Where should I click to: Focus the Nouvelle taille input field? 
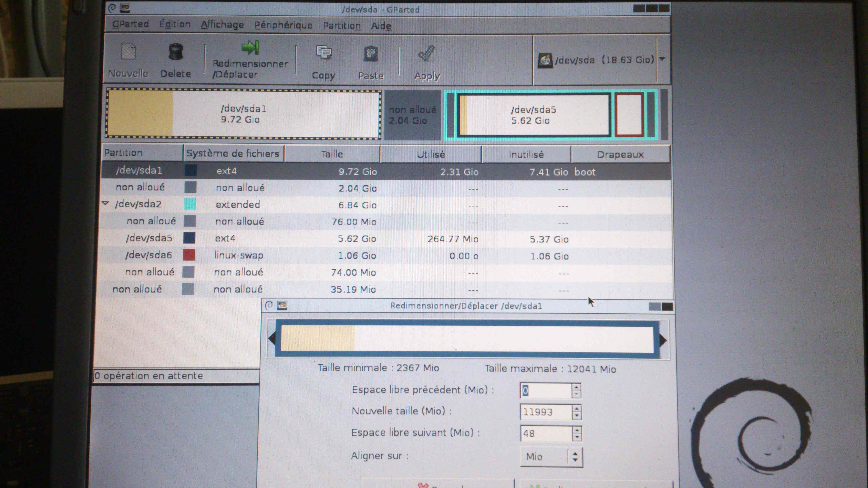546,412
